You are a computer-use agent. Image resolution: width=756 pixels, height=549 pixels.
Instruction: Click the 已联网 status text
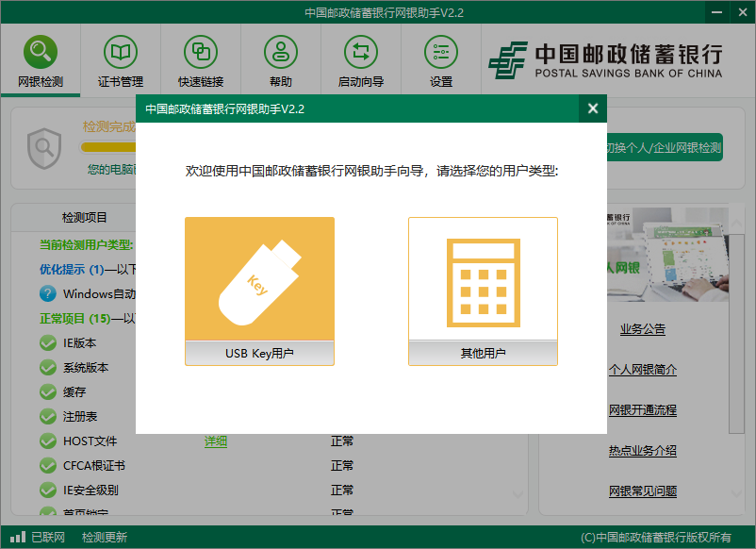tap(48, 537)
